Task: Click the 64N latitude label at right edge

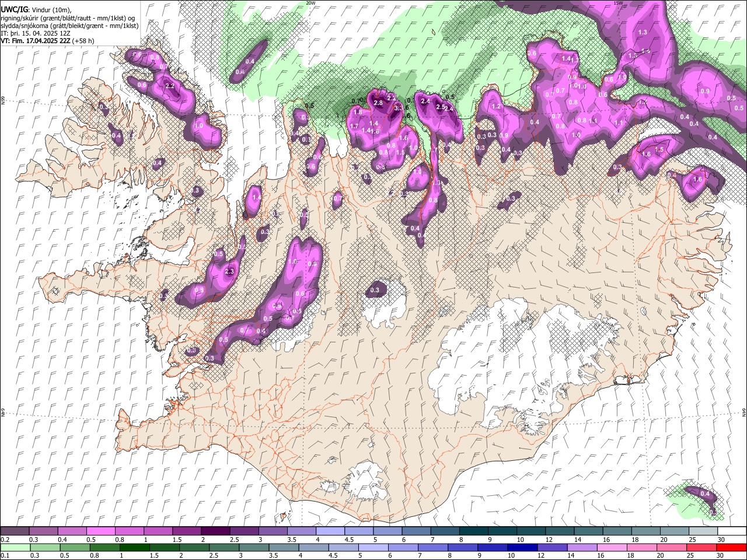Action: pos(744,412)
